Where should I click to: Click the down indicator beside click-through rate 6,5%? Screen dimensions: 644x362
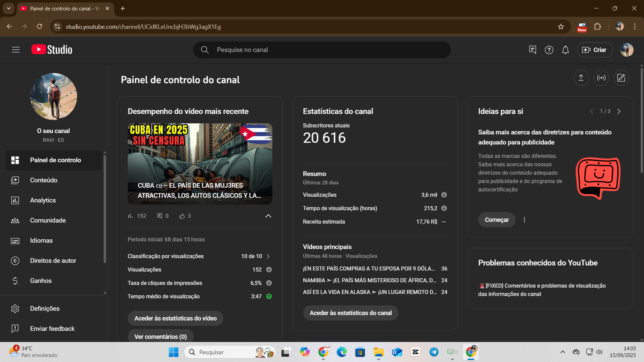tap(269, 283)
